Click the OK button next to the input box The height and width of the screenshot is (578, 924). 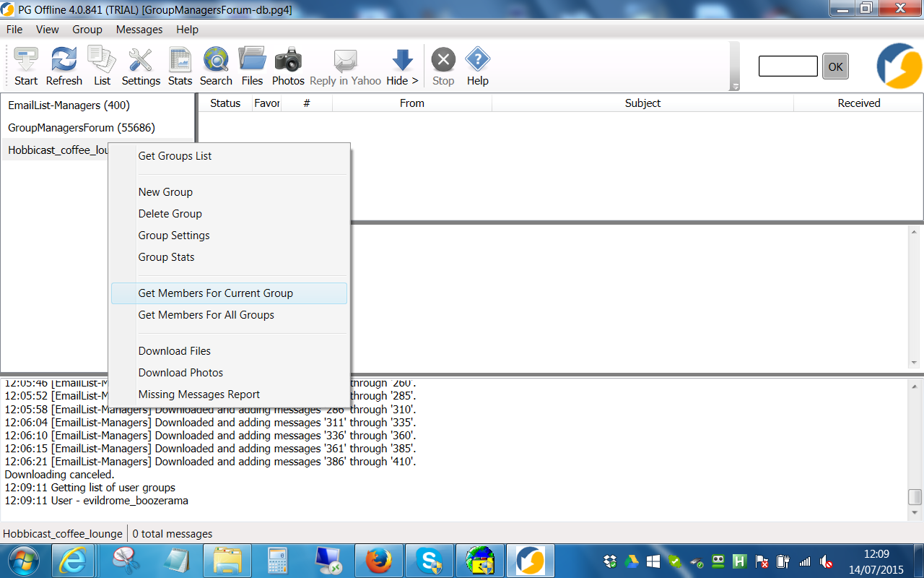click(x=835, y=66)
